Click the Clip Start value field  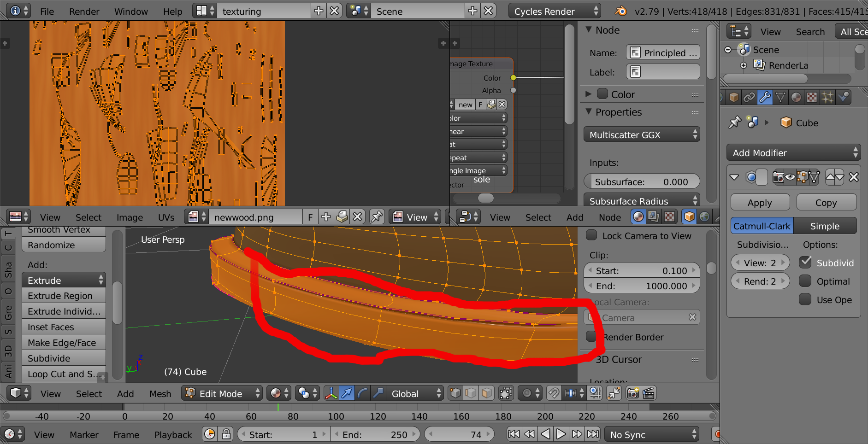[x=642, y=270]
